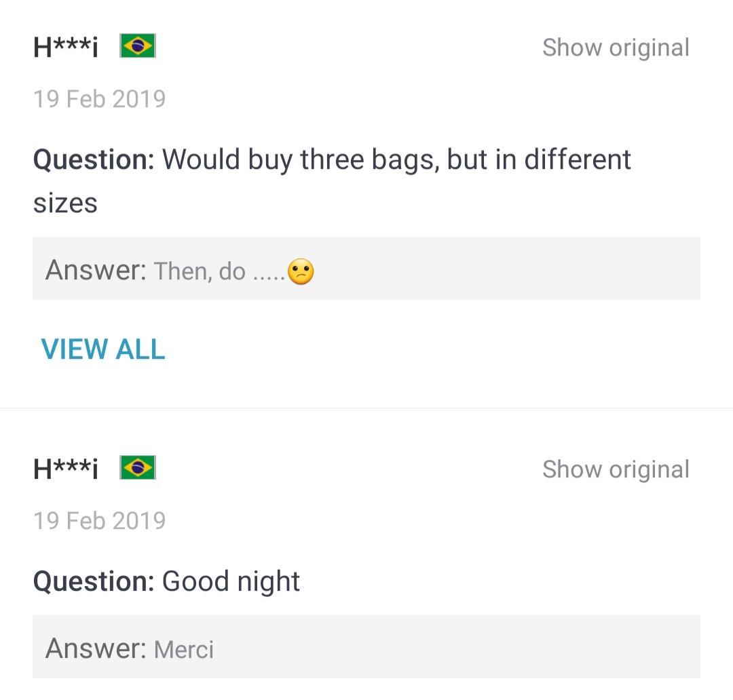Screen dimensions: 733x700
Task: Select the date on the Good night question
Action: point(99,520)
